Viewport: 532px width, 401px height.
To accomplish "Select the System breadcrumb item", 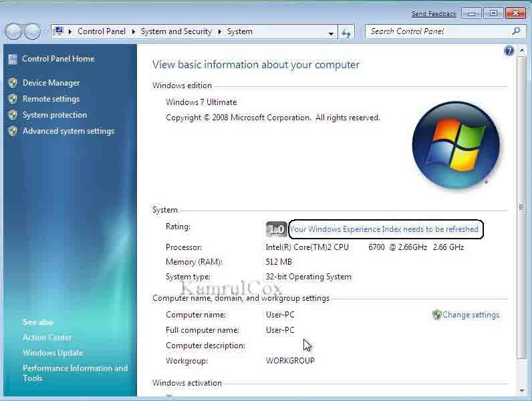I will (x=239, y=31).
